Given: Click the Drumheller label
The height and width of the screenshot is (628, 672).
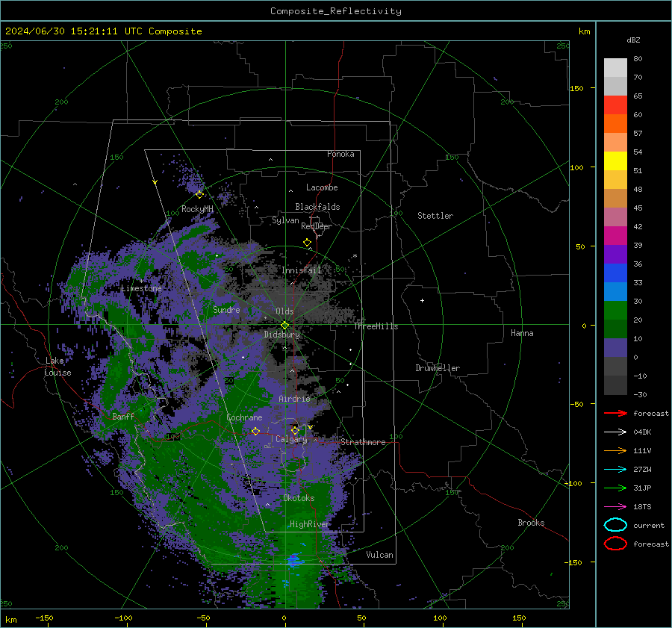Looking at the screenshot, I should 438,368.
